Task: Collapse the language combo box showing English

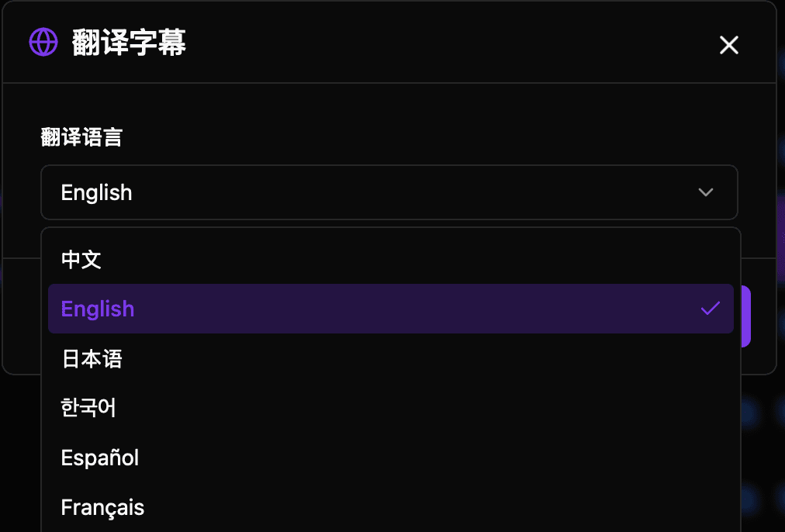Action: (x=389, y=192)
